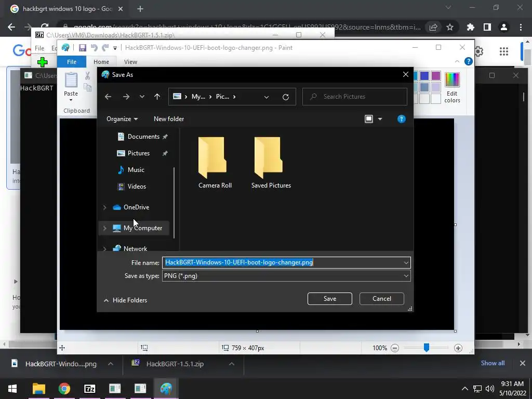
Task: Click the Paint zoom slider handle
Action: point(427,348)
